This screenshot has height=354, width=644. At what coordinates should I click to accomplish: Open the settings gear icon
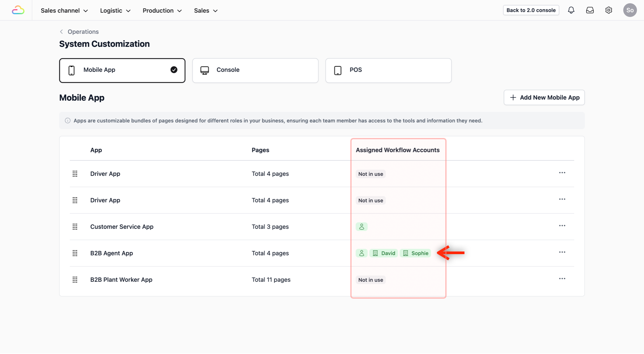pyautogui.click(x=609, y=10)
